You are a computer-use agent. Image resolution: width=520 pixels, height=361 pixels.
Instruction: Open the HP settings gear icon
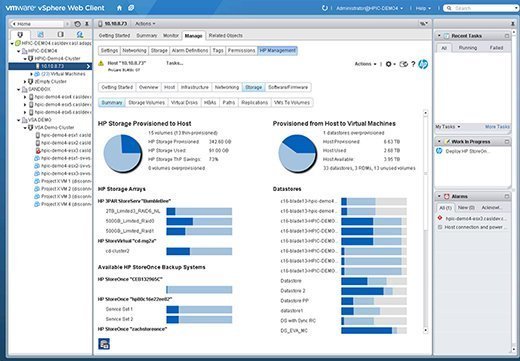pos(390,64)
